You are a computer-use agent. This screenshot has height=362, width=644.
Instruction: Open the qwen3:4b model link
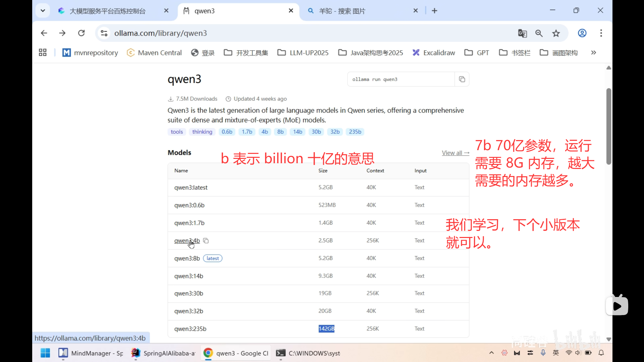(x=186, y=241)
